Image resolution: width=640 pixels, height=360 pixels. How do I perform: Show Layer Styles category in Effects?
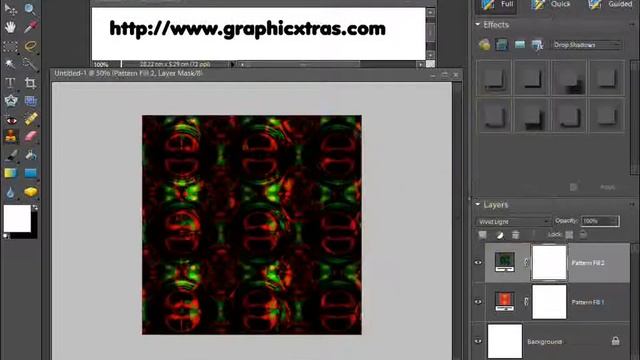(502, 44)
